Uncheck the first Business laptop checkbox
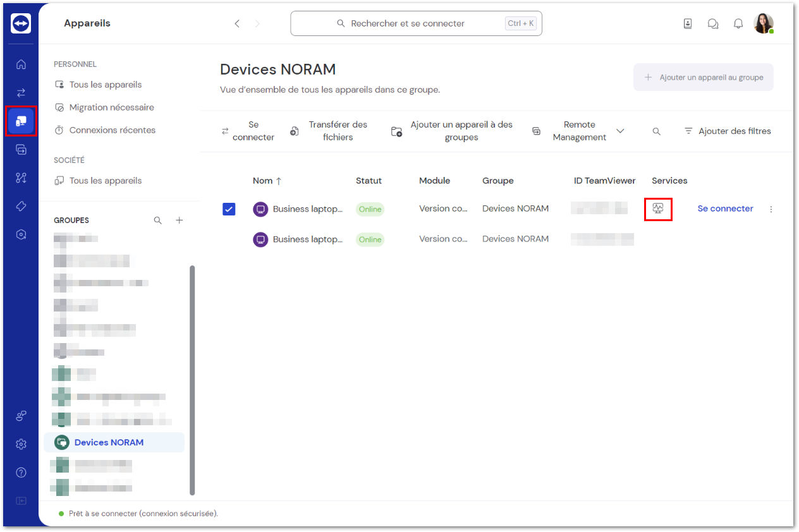Screen dimensions: 799x532 [229, 209]
